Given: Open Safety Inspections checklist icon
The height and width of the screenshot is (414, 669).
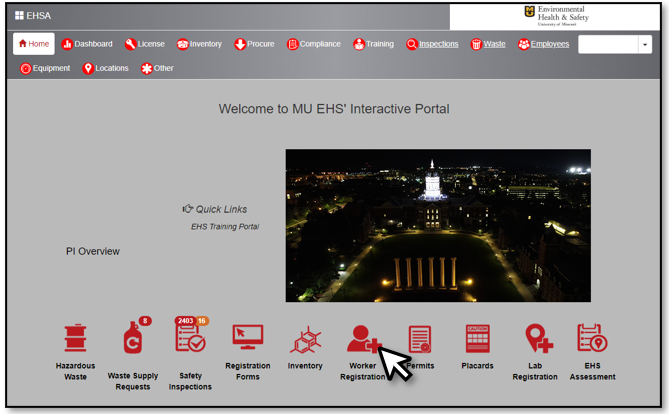Looking at the screenshot, I should 190,338.
